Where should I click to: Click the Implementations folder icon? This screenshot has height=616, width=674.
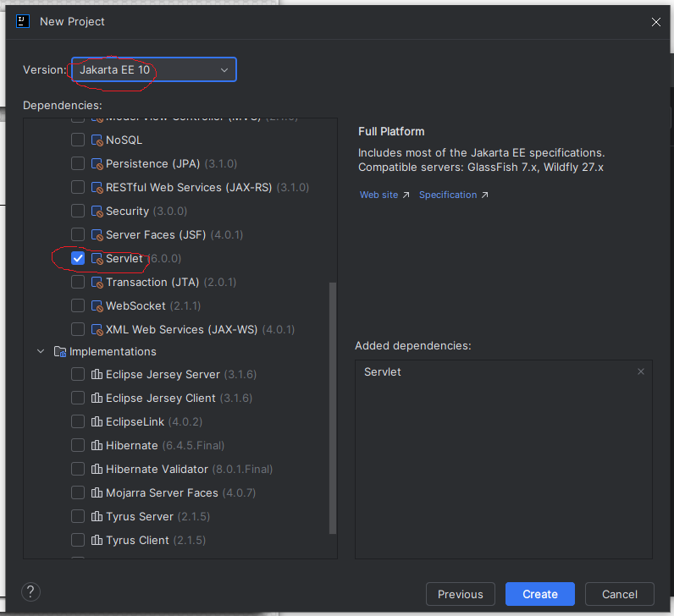coord(59,351)
